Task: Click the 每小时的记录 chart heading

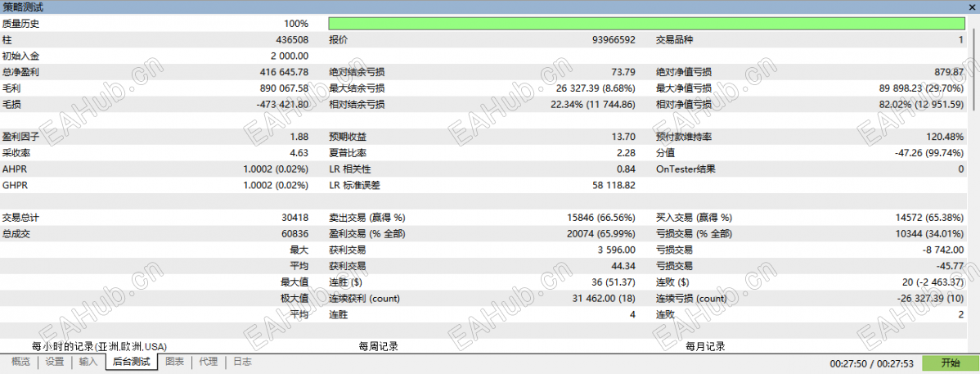Action: point(99,346)
